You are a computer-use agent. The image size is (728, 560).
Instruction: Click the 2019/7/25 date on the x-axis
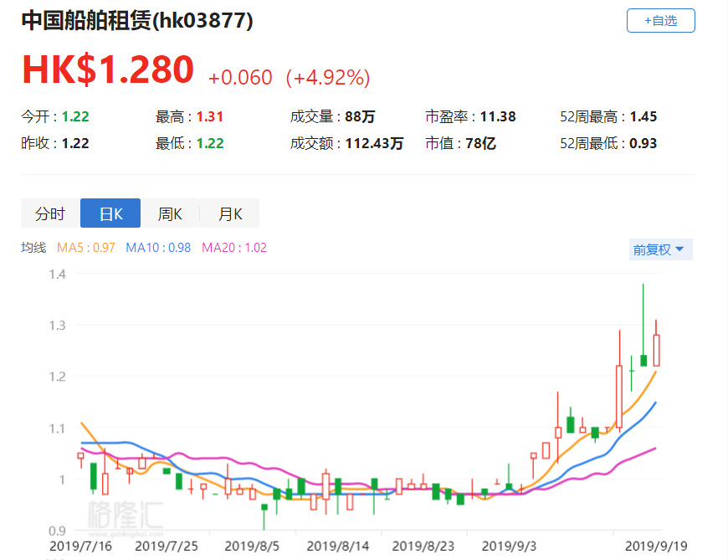pos(167,546)
